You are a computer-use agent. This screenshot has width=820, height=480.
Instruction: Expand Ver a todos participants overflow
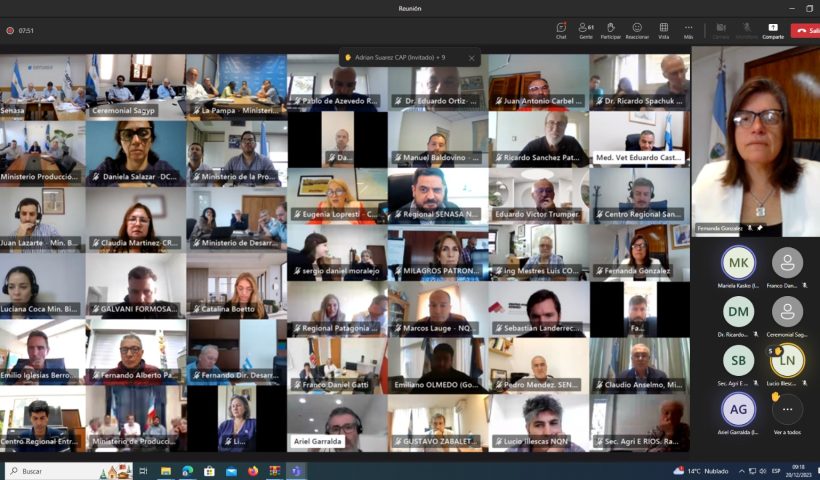(787, 410)
